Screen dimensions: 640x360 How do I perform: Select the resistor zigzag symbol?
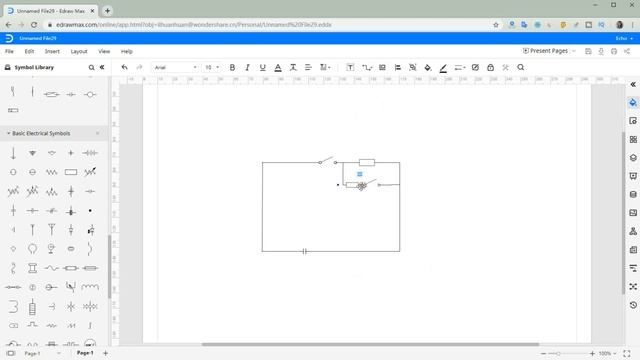(x=51, y=172)
